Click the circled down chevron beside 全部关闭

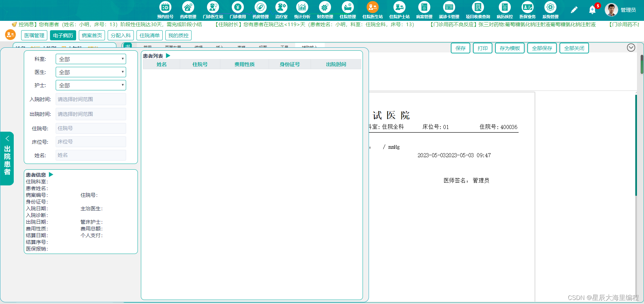click(631, 48)
